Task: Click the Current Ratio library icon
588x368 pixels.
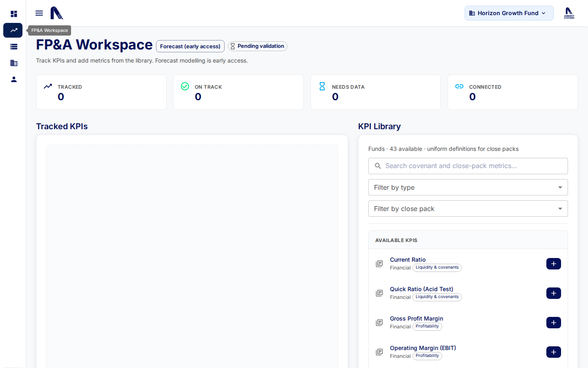Action: 379,264
